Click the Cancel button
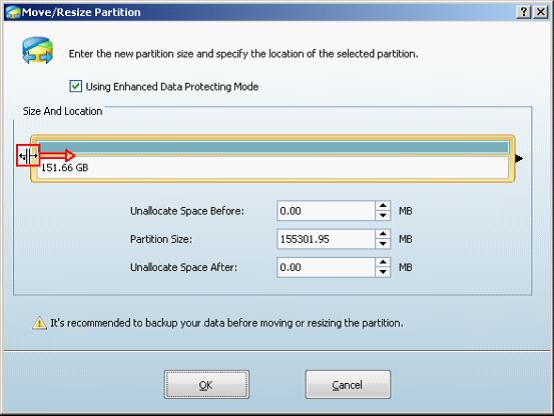The width and height of the screenshot is (554, 416). [348, 385]
